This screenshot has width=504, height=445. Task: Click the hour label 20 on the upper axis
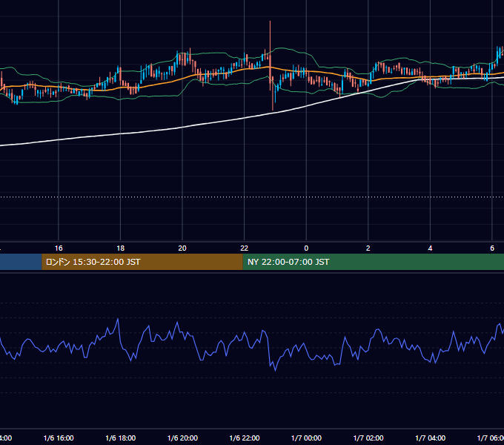tap(182, 248)
